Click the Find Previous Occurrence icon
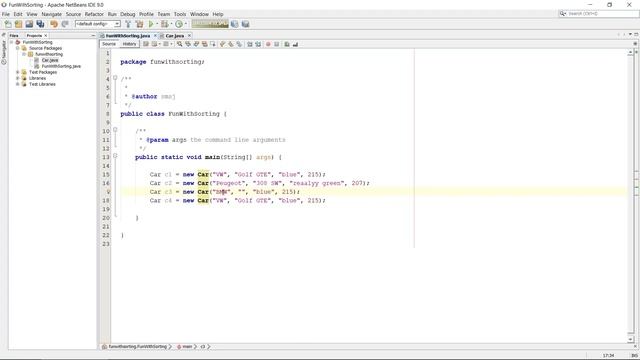The width and height of the screenshot is (640, 360). pyautogui.click(x=188, y=44)
